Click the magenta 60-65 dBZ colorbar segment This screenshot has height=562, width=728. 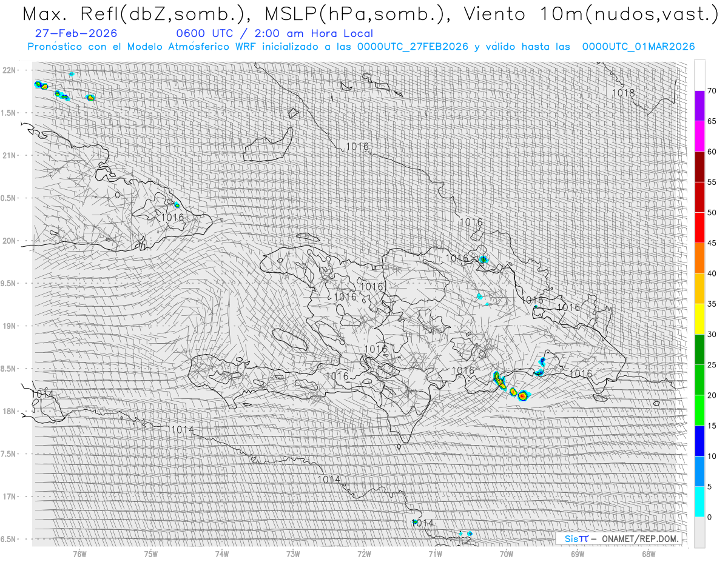tap(699, 136)
